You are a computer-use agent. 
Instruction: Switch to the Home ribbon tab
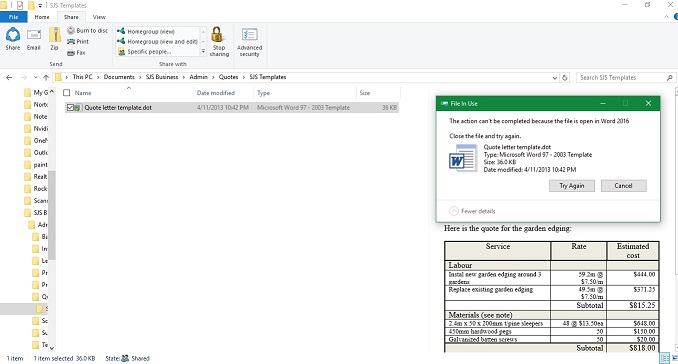click(42, 17)
